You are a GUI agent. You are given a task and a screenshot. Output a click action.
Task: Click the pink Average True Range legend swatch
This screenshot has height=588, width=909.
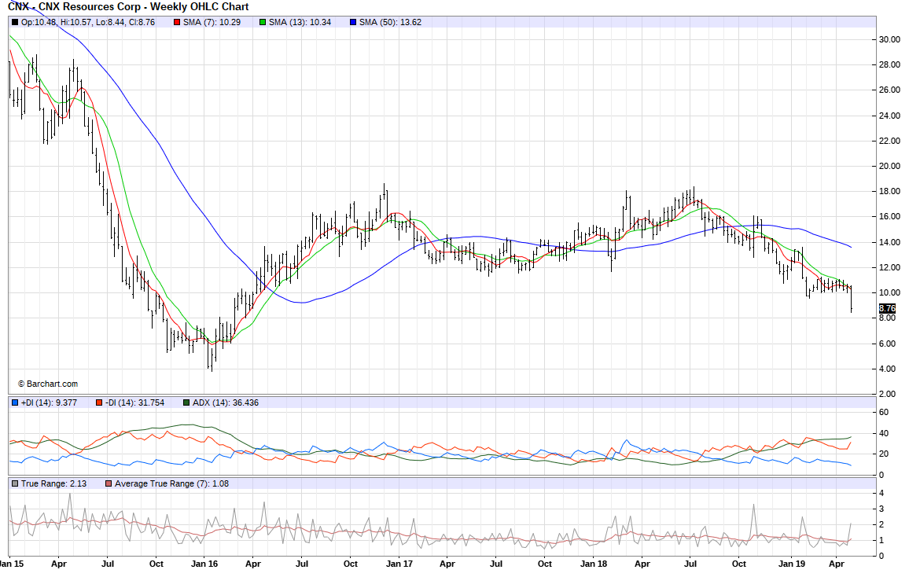coord(109,483)
